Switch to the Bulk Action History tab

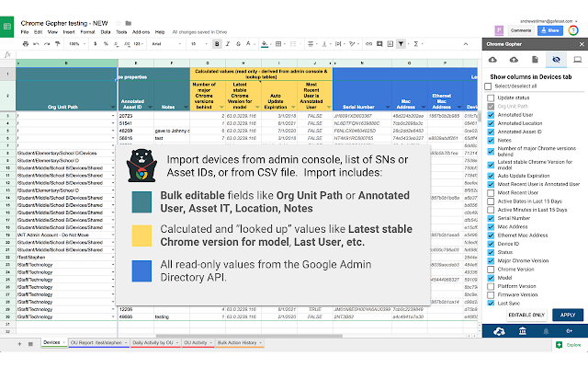pyautogui.click(x=237, y=342)
